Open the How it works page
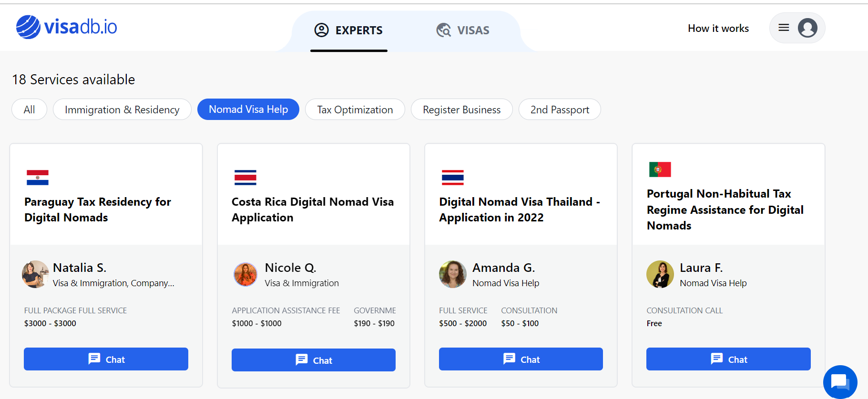Screen dimensions: 868x399 [x=718, y=29]
